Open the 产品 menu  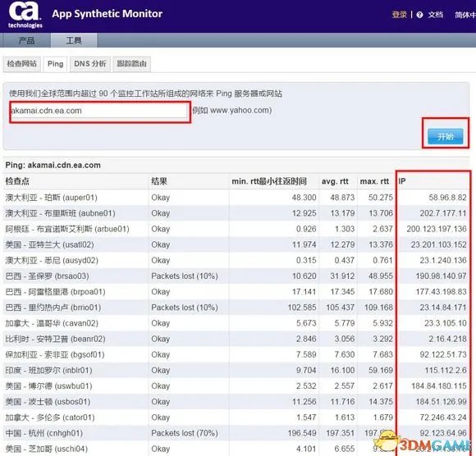[26, 40]
